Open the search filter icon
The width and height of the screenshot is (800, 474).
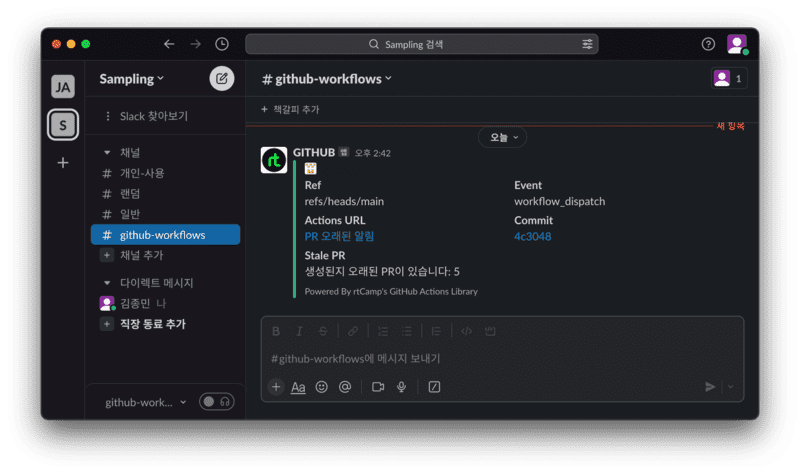tap(587, 44)
